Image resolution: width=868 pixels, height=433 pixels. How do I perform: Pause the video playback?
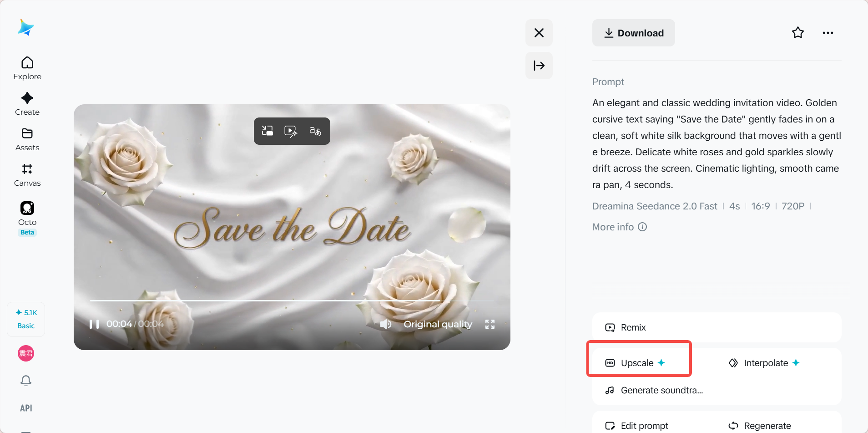coord(94,324)
